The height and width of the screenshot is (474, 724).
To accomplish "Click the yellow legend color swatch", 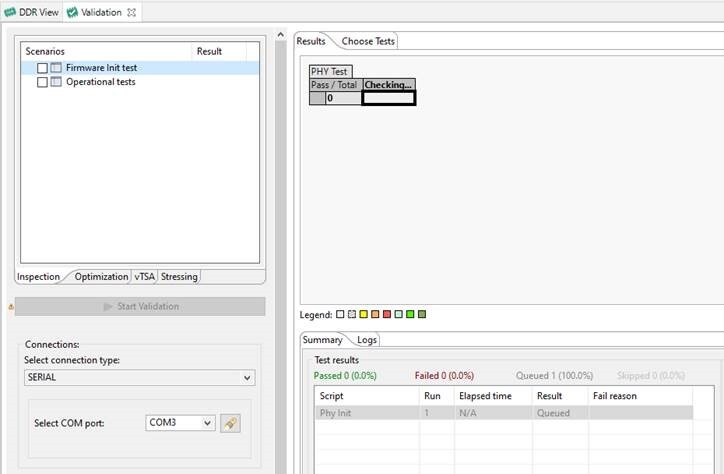I will [364, 315].
